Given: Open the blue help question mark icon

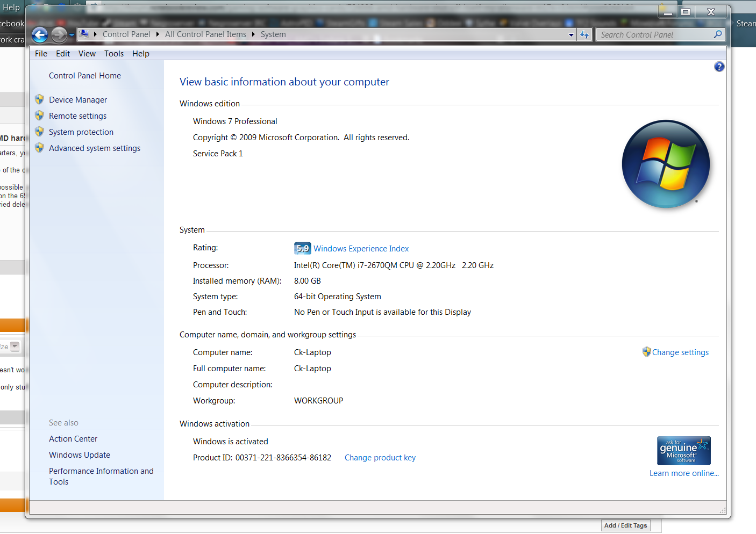Looking at the screenshot, I should click(719, 67).
